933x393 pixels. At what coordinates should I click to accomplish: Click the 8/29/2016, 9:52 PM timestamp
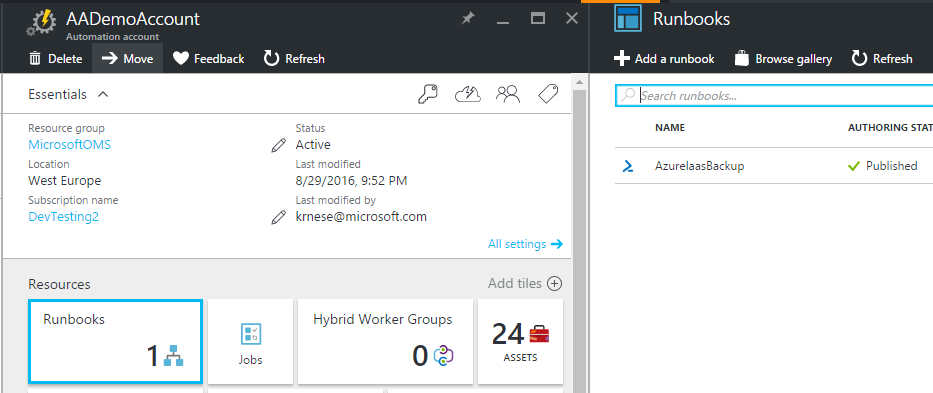[x=351, y=180]
